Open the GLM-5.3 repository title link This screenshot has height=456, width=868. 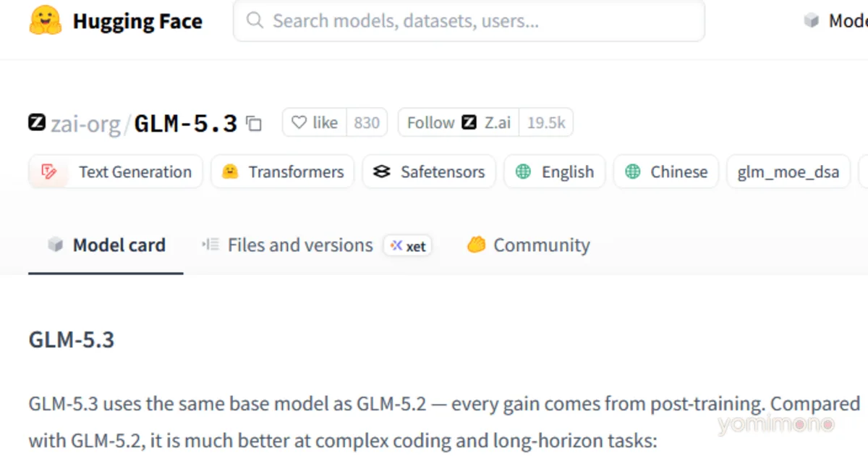(x=186, y=124)
